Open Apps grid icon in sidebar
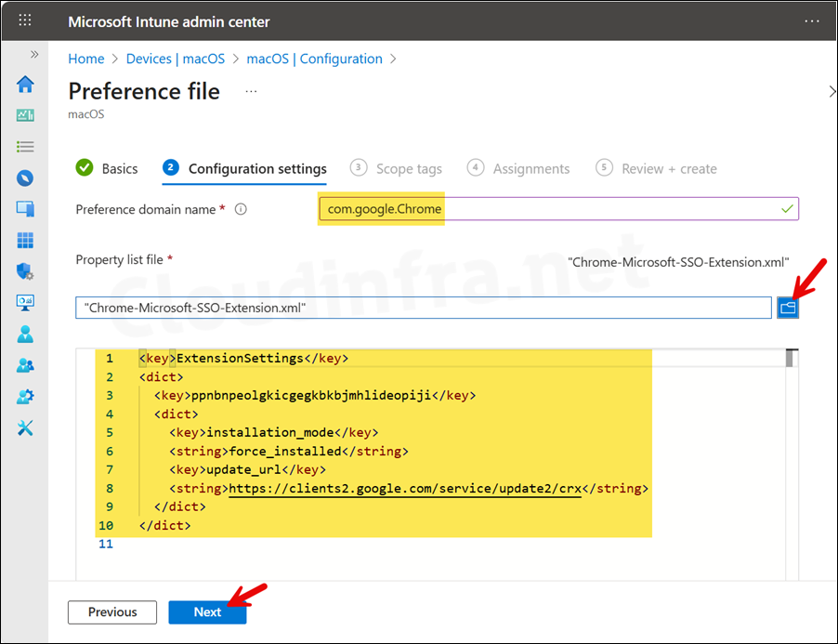Viewport: 838px width, 644px height. 25,241
